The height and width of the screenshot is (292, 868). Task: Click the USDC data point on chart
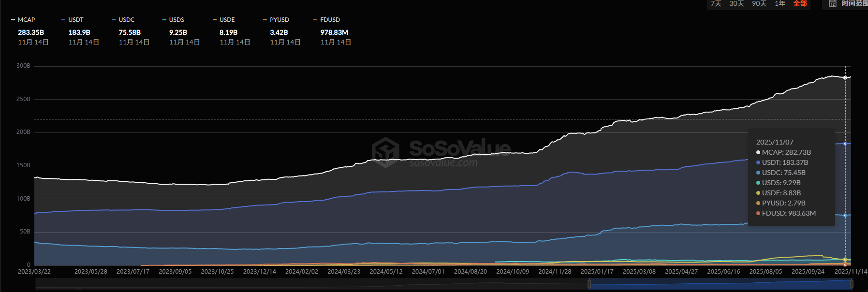tap(845, 216)
